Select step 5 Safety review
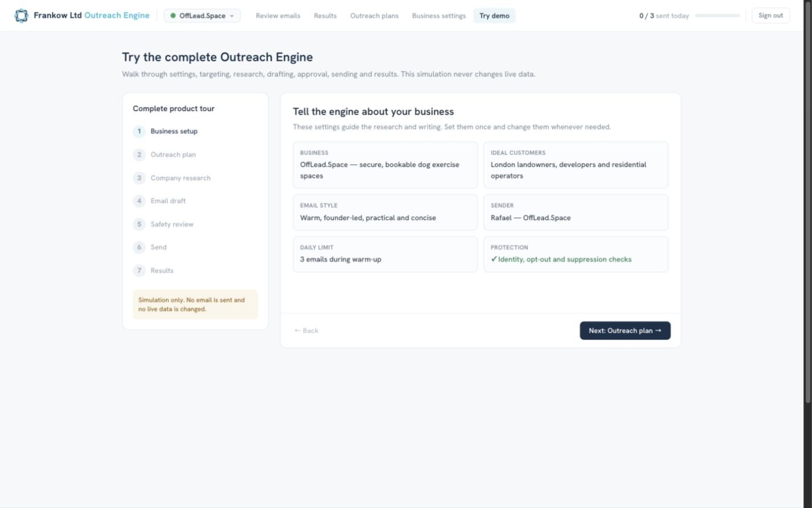The image size is (812, 508). (x=164, y=224)
